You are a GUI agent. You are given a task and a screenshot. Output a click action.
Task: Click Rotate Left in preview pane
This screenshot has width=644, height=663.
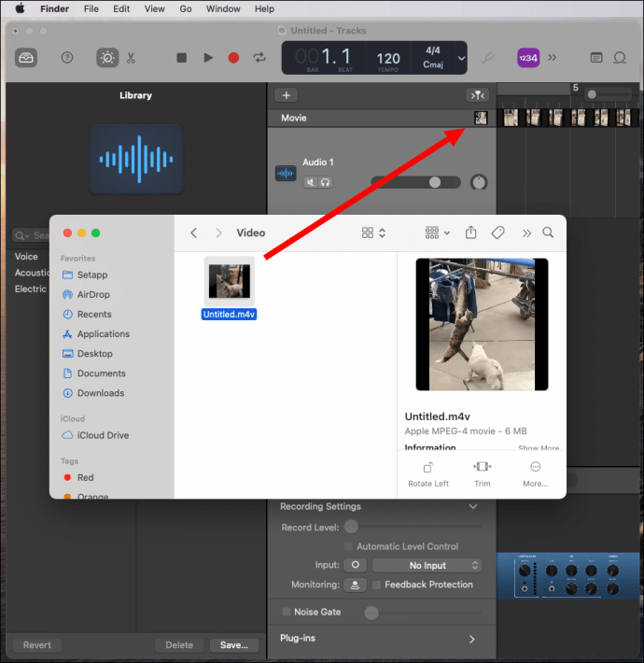coord(428,474)
